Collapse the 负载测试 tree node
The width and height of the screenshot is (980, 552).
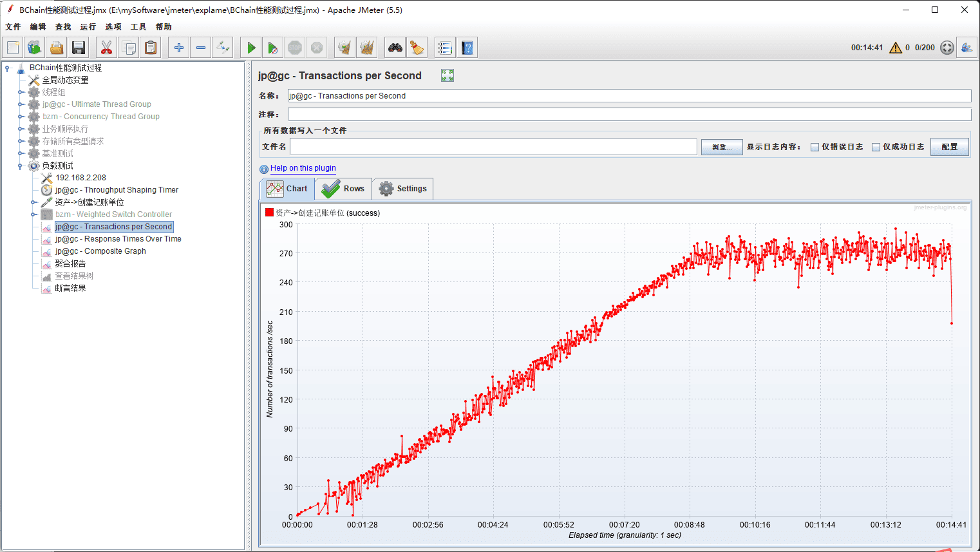pyautogui.click(x=21, y=166)
